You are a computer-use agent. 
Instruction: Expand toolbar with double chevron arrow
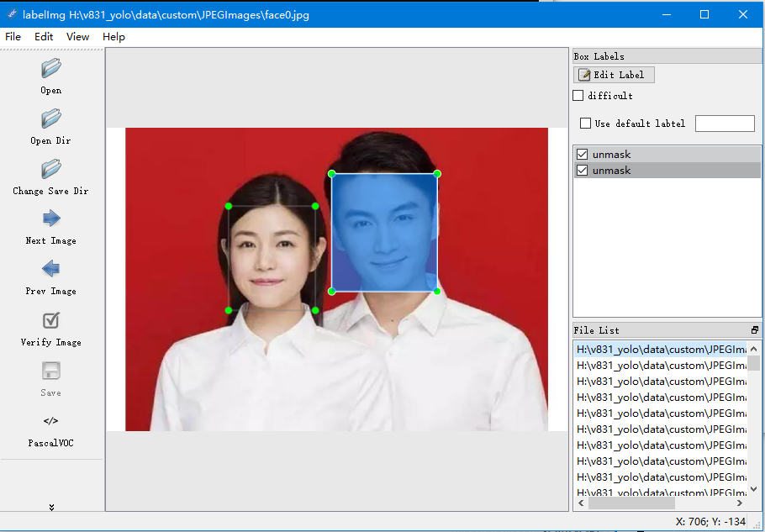tap(51, 507)
